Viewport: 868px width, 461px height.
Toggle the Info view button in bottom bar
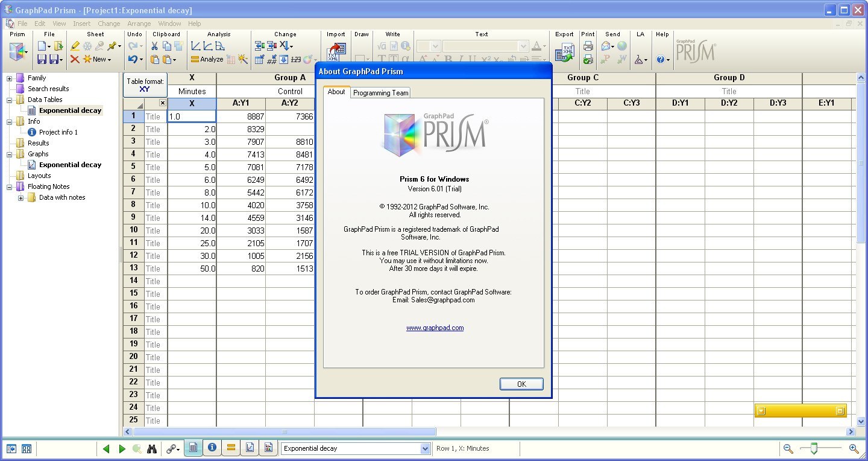(x=212, y=448)
